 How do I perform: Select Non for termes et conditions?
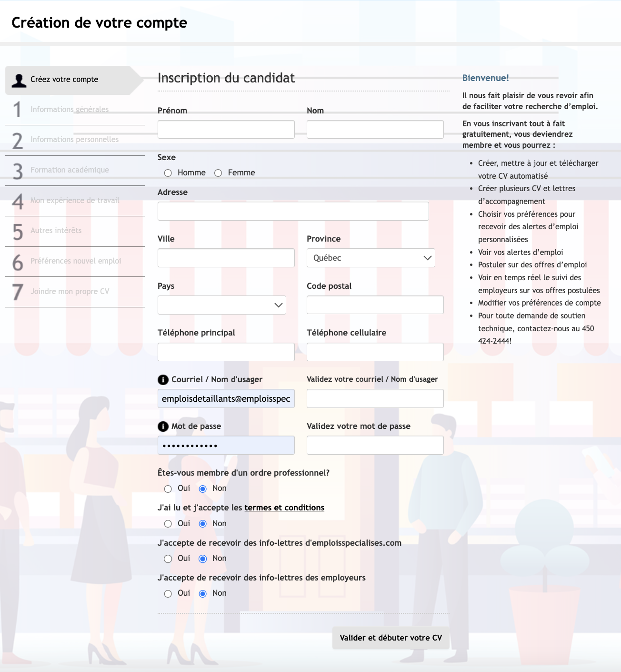click(203, 524)
